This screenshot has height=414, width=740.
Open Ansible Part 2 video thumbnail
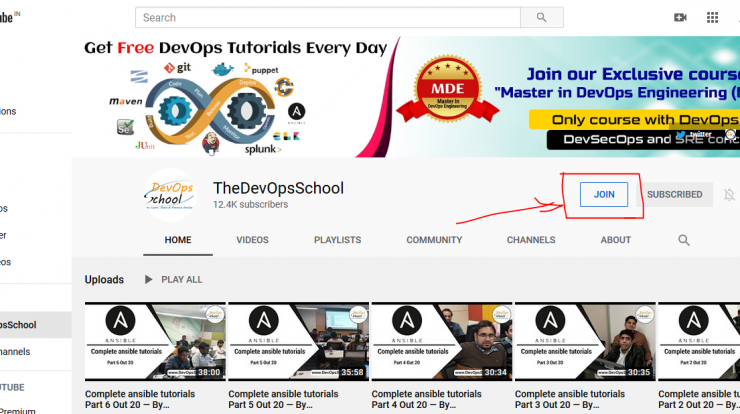coord(699,341)
